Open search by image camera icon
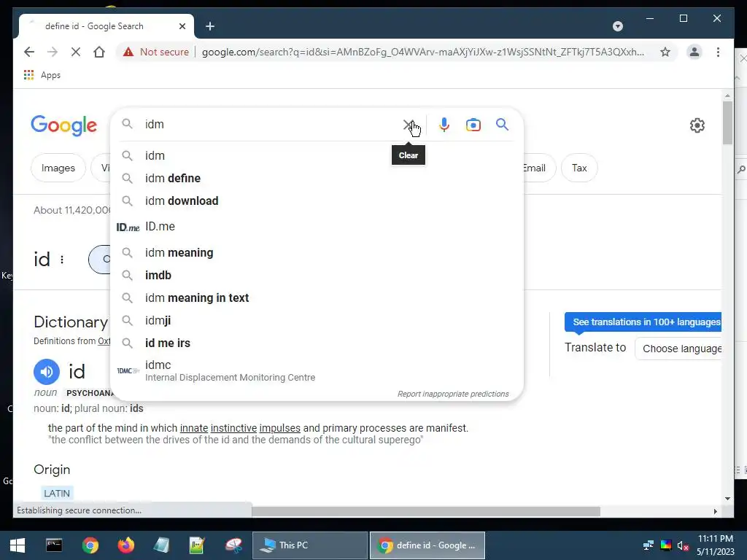The width and height of the screenshot is (747, 560). pyautogui.click(x=473, y=125)
